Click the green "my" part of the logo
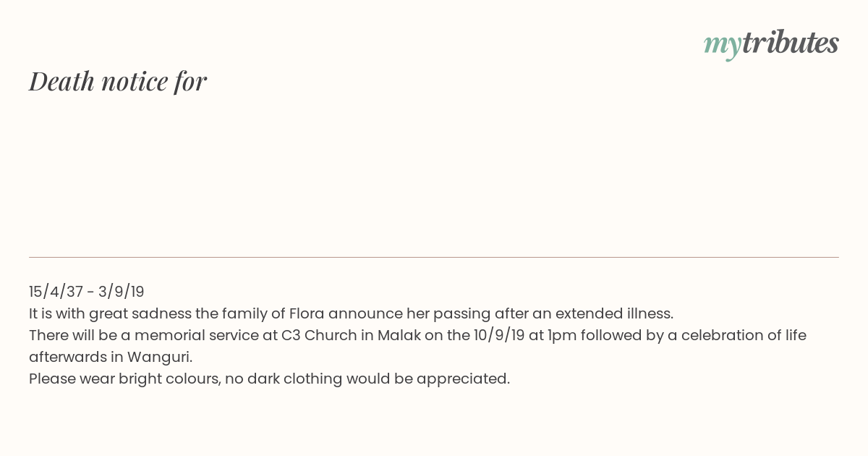Viewport: 868px width, 456px height. (x=722, y=45)
